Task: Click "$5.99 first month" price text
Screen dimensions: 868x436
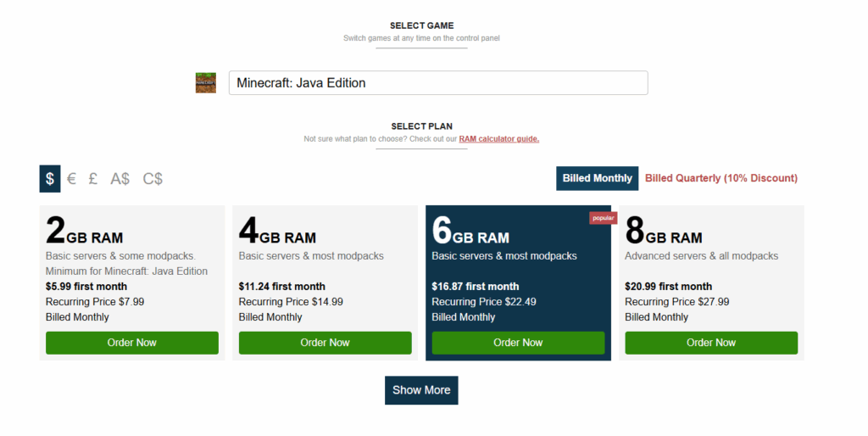Action: coord(86,287)
